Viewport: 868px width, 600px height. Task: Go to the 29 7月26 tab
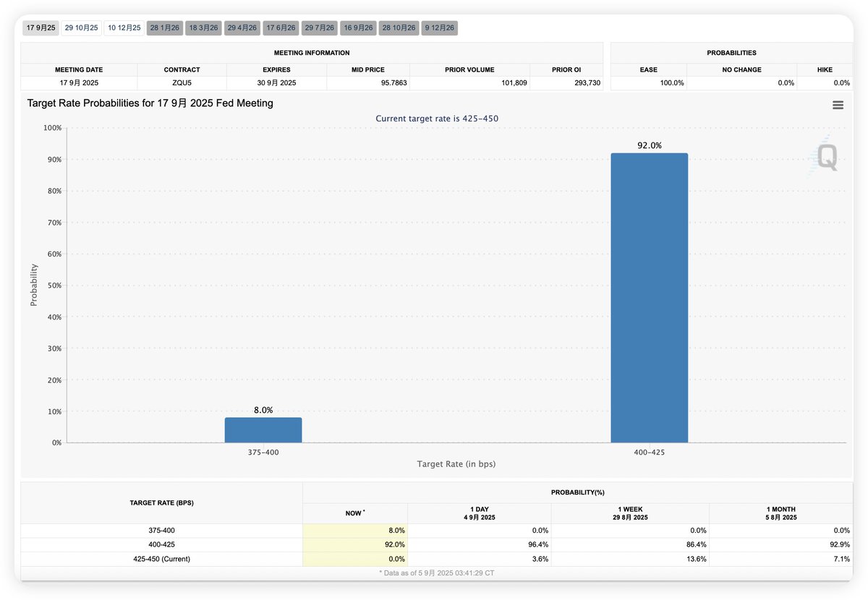319,27
